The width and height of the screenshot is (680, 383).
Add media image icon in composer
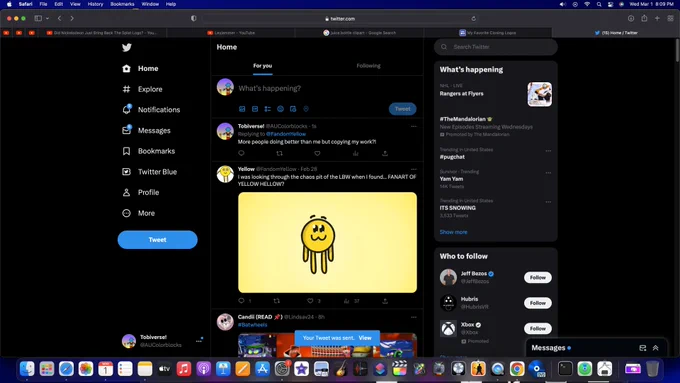(x=242, y=109)
